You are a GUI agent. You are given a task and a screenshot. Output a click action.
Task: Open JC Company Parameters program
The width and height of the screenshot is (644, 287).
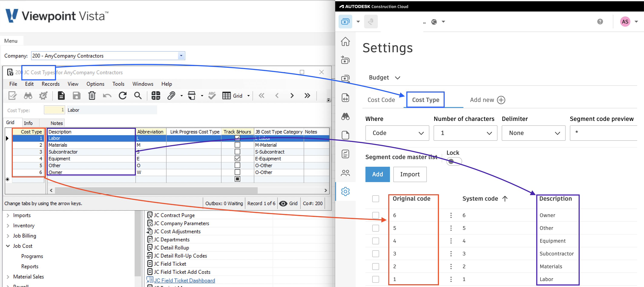(181, 223)
